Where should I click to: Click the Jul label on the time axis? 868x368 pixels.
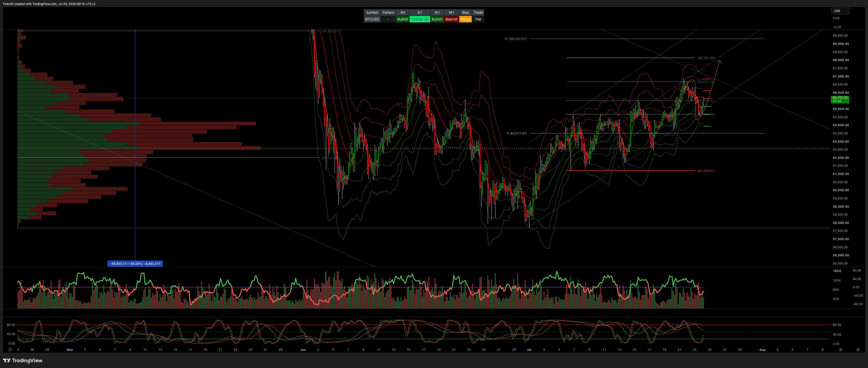click(x=529, y=350)
